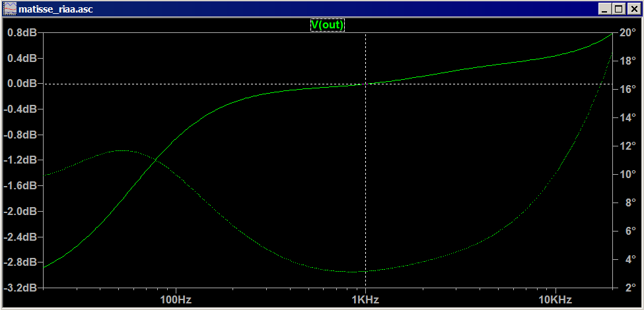644x310 pixels.
Task: Click the cursor crosshair intersection at 1KHz, 0dB
Action: point(365,84)
